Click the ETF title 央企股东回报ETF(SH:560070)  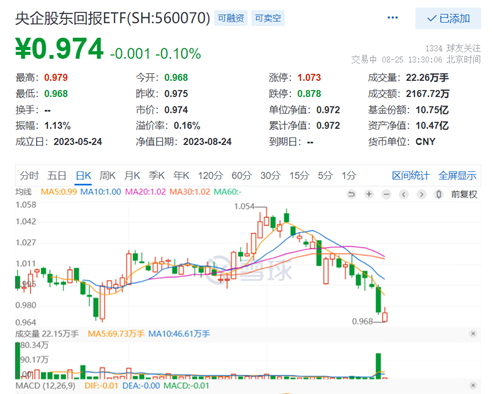pos(113,18)
